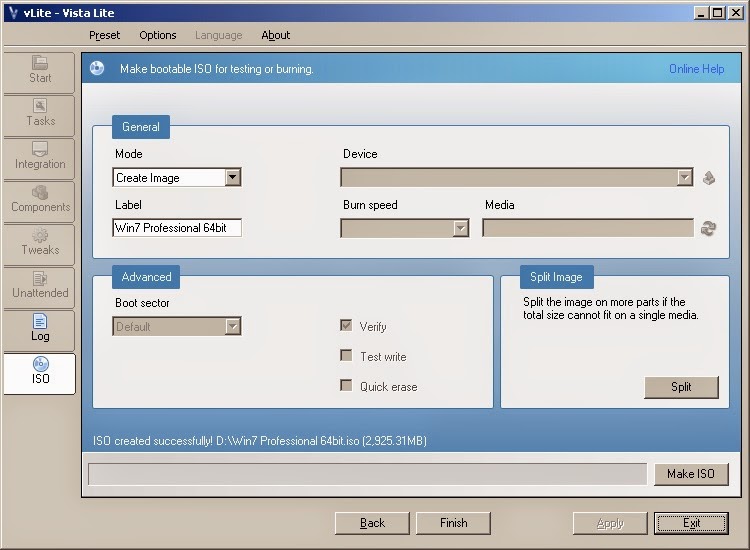This screenshot has height=550, width=750.
Task: Click the Label field with Win7 Professional 64bit
Action: pyautogui.click(x=177, y=228)
